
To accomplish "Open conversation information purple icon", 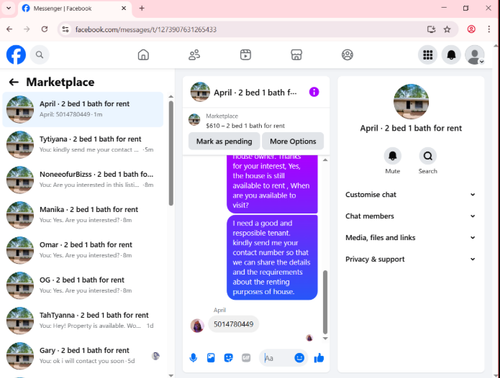I will click(x=314, y=92).
